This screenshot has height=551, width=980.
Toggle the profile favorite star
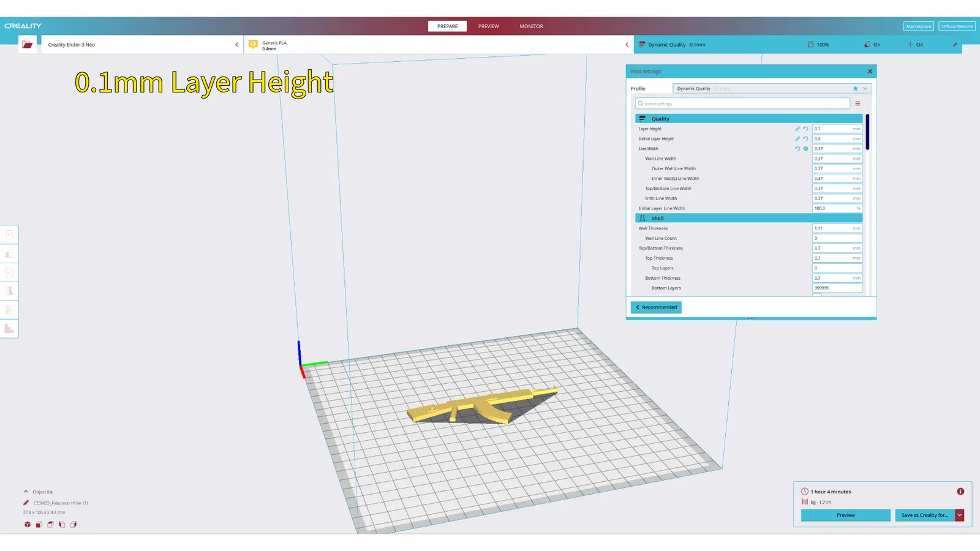point(856,88)
